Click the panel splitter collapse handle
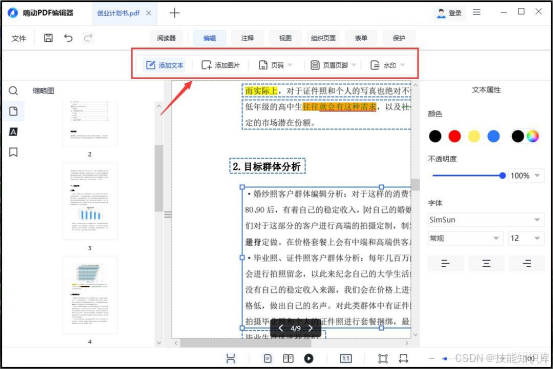This screenshot has height=369, width=553. pyautogui.click(x=168, y=214)
